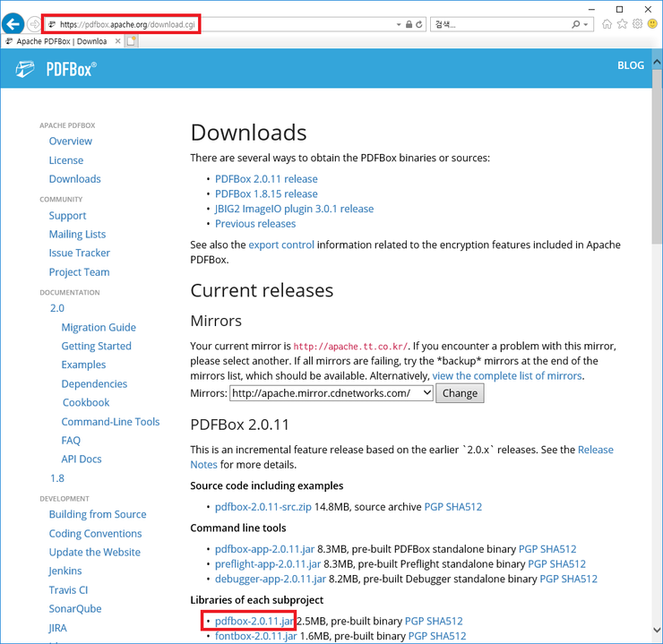Open favorites with the star icon
The image size is (663, 644).
tap(622, 24)
